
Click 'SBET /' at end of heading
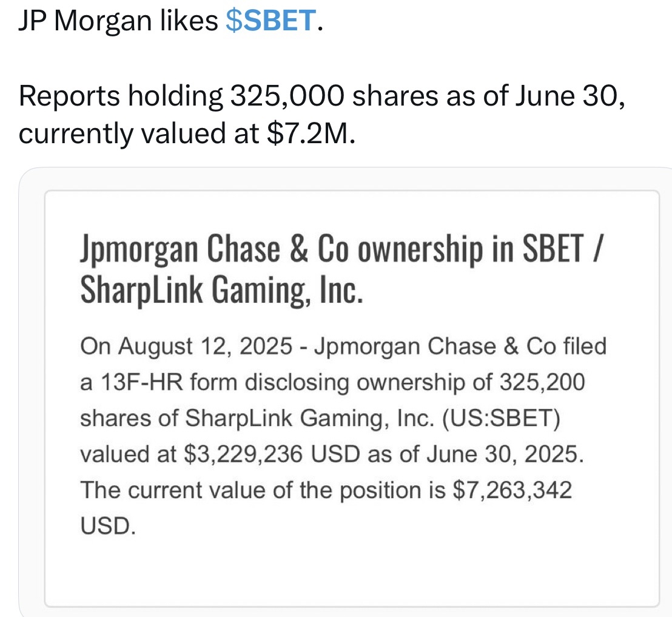coord(563,249)
